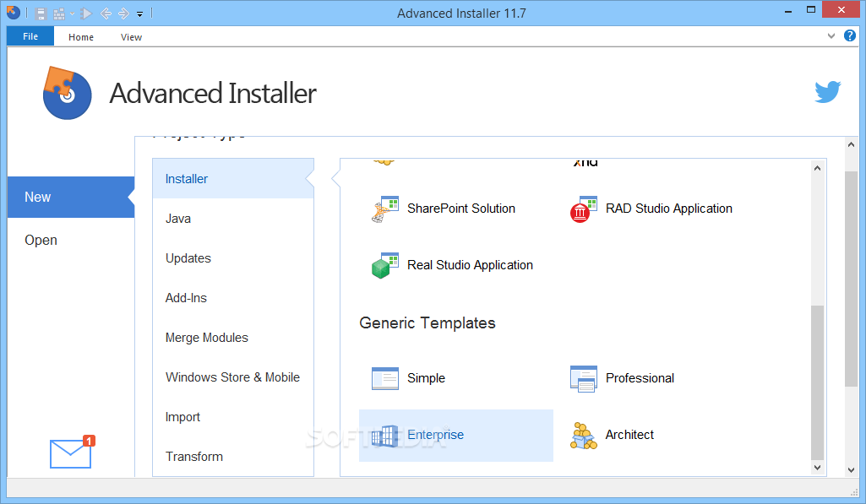Select the Import project category

233,417
